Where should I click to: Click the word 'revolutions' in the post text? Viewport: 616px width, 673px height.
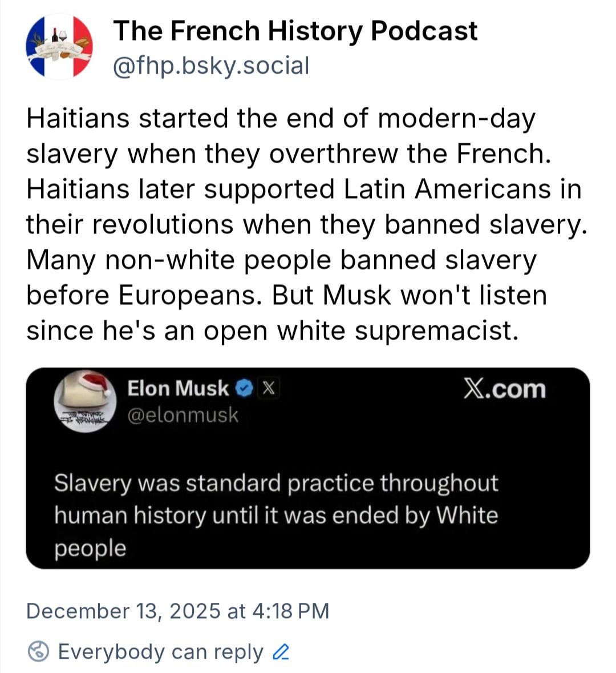pyautogui.click(x=163, y=225)
